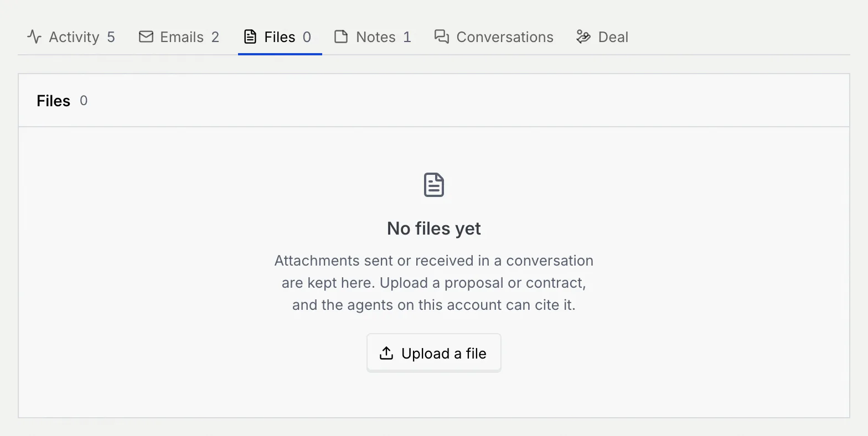Click the Files document icon in tab bar
Viewport: 868px width, 436px height.
tap(250, 37)
